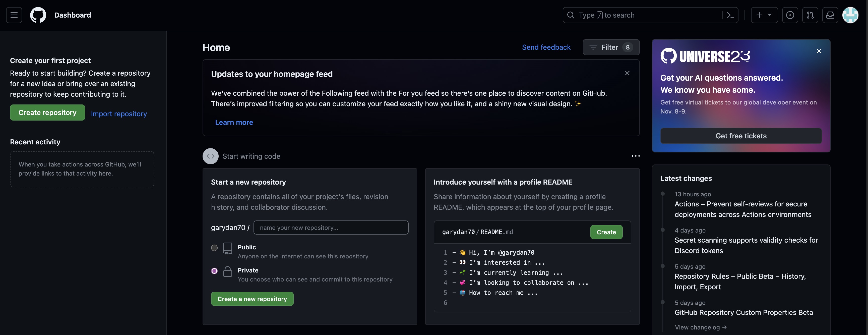
Task: Click the lock icon beside Private
Action: 227,271
